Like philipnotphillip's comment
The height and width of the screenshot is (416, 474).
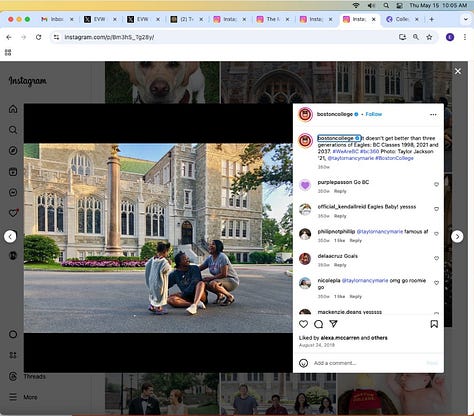coord(436,234)
